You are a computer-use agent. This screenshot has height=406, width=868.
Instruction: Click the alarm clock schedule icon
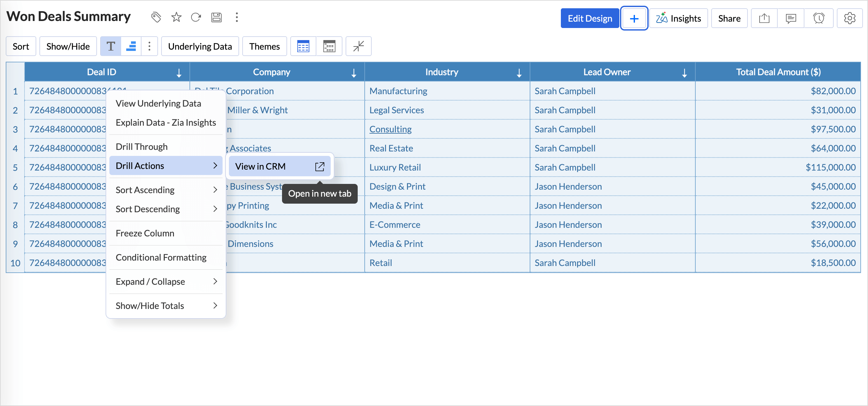pos(818,18)
